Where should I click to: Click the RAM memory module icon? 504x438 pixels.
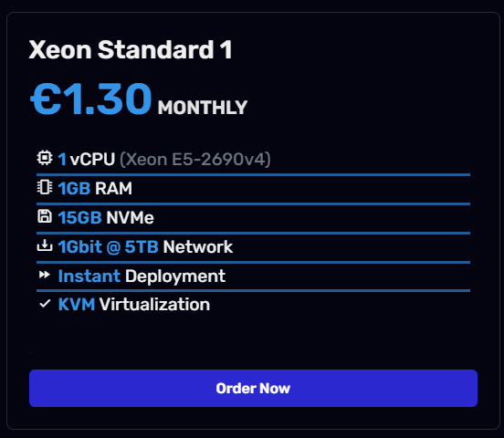[x=45, y=187]
